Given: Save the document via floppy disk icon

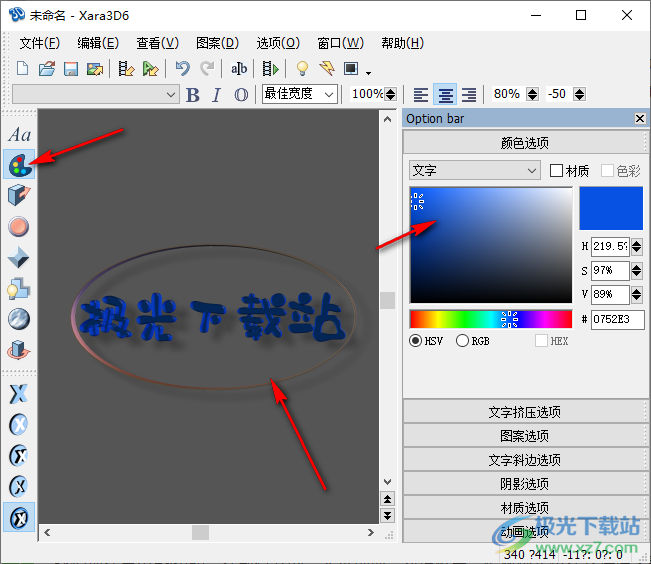Looking at the screenshot, I should click(x=71, y=69).
